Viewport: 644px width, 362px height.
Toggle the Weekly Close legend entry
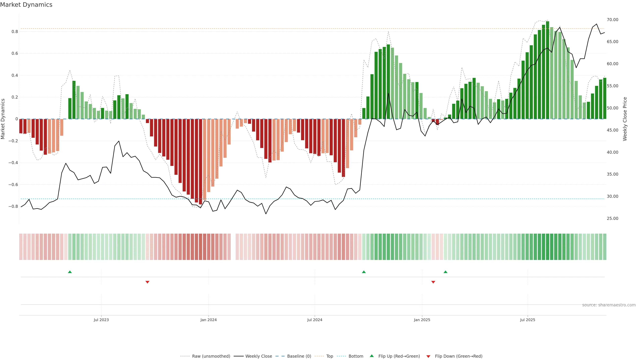tap(258, 356)
